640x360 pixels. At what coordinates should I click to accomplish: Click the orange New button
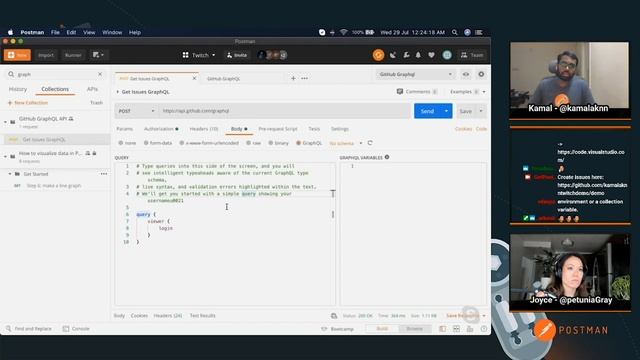click(17, 55)
